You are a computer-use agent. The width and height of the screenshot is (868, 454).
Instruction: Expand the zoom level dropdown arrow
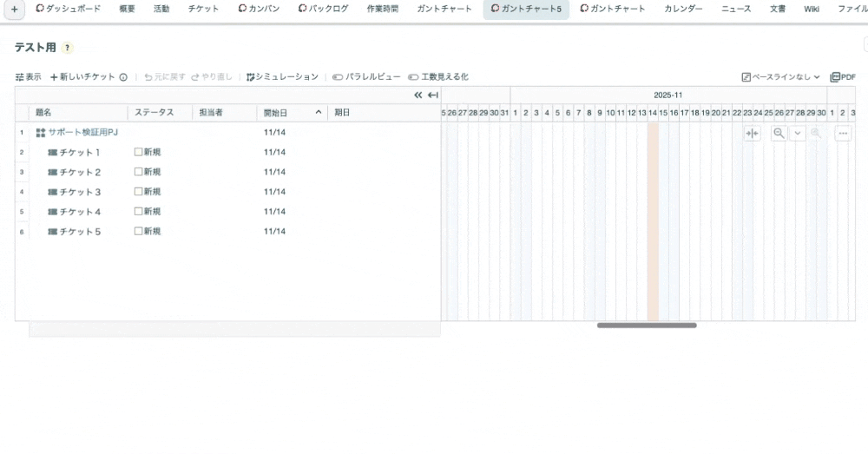[797, 133]
